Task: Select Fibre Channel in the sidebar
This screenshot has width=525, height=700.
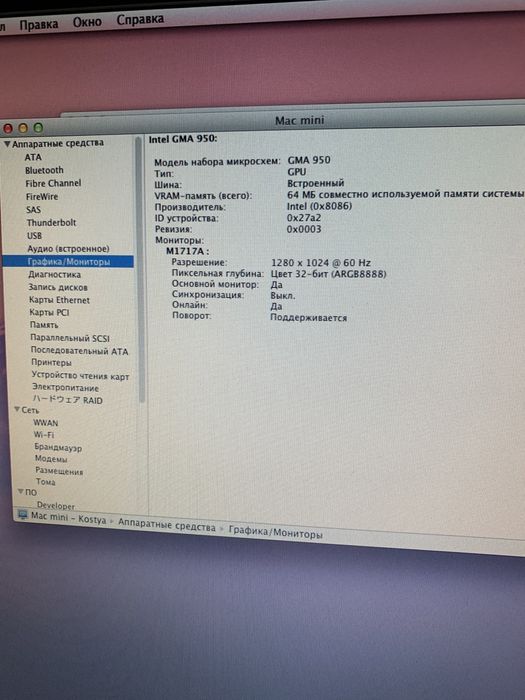Action: point(53,183)
